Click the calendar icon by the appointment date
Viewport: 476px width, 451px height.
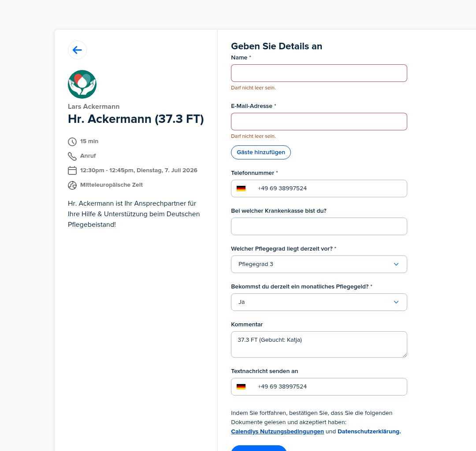pos(72,170)
